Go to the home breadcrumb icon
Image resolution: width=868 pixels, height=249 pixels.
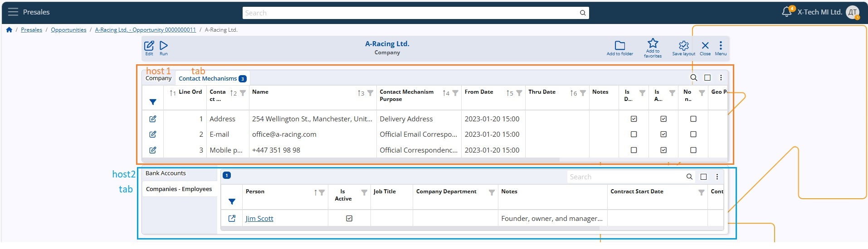coord(9,30)
